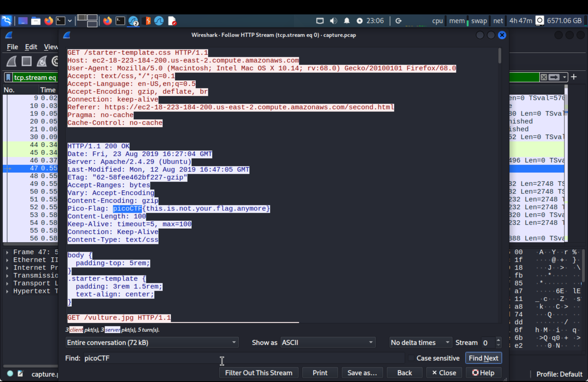The width and height of the screenshot is (588, 382).
Task: Expand the Transport Layer tree node
Action: [7, 283]
